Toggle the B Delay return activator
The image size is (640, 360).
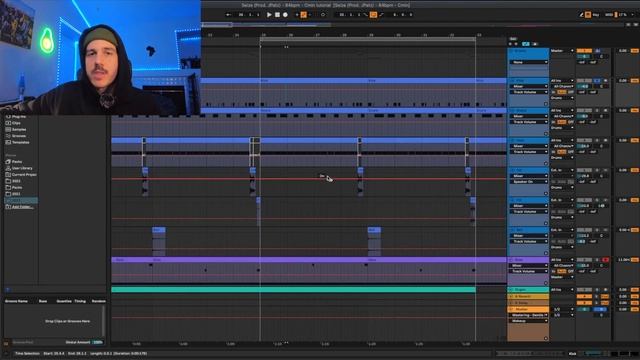(x=584, y=303)
